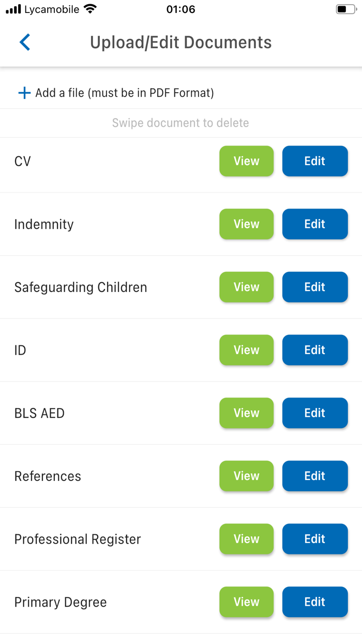This screenshot has height=644, width=362.
Task: Click the plus icon to add a file
Action: pyautogui.click(x=24, y=92)
